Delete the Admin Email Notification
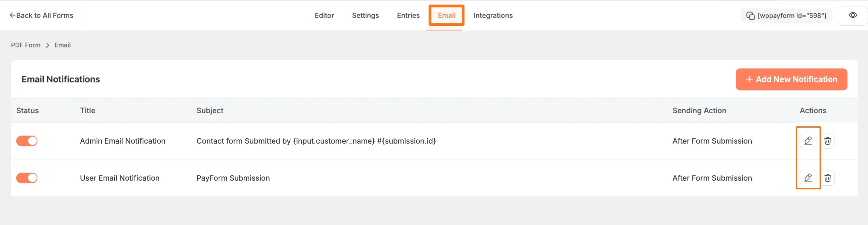868x225 pixels. (x=827, y=141)
